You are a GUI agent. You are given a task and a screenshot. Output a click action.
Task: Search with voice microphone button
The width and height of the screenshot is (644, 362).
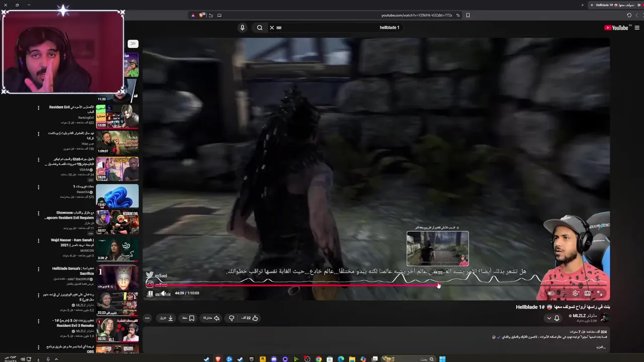pos(242,28)
